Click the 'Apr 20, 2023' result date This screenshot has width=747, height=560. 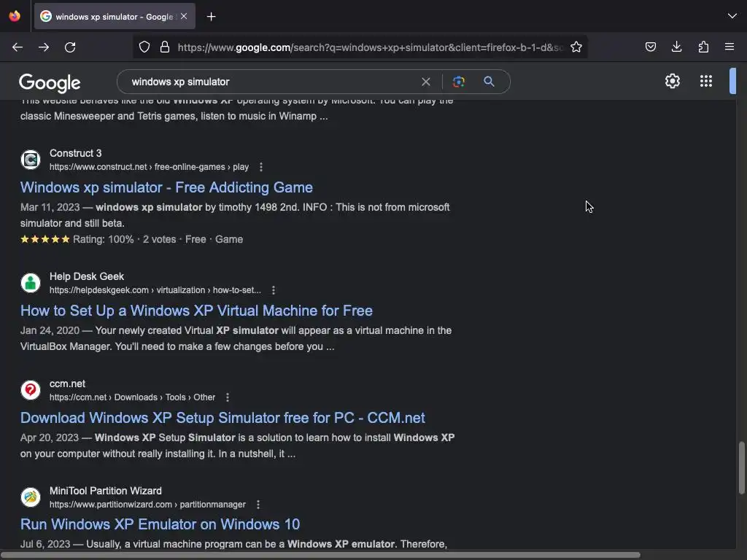(x=50, y=438)
